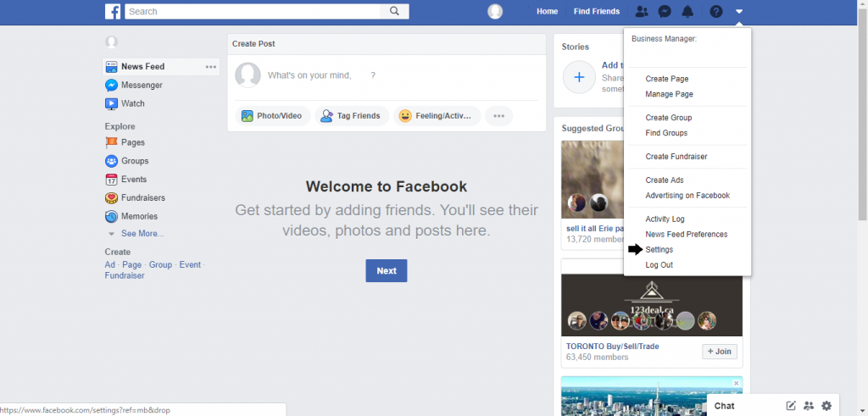Click the Event link under Create

pyautogui.click(x=190, y=265)
